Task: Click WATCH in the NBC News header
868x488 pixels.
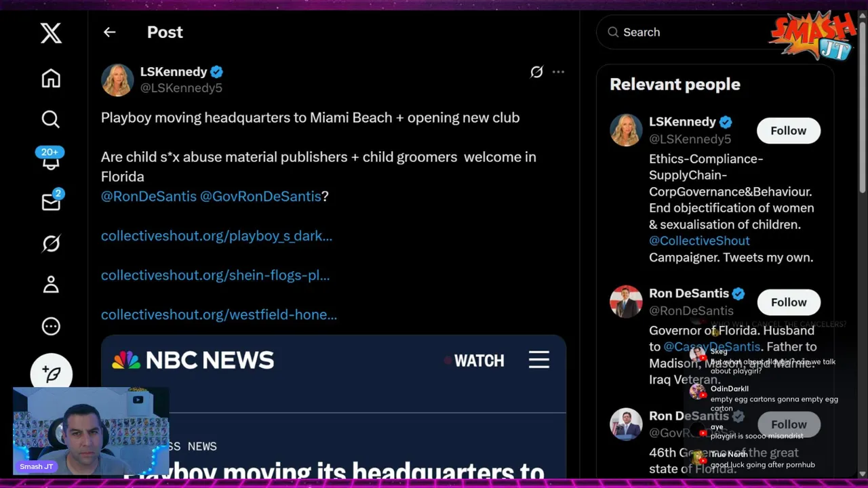Action: [479, 361]
